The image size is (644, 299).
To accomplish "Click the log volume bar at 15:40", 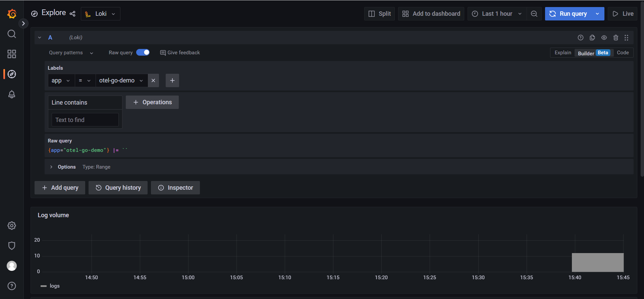I will coord(598,262).
